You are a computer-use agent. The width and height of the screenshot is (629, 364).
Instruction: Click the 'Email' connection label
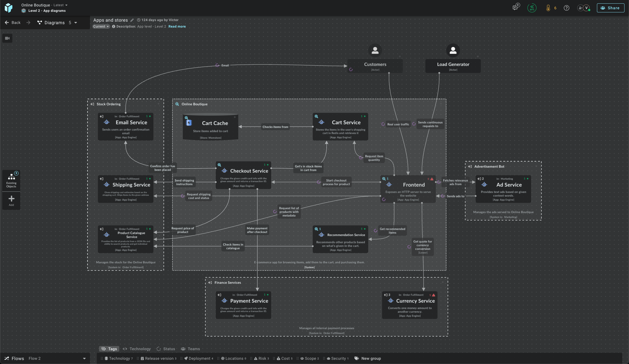pos(225,65)
